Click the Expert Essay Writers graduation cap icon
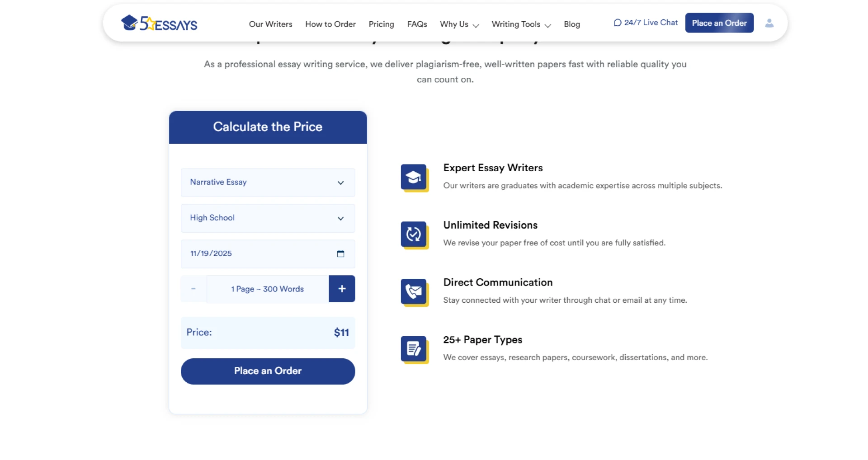Screen dimensions: 868x460 click(x=414, y=177)
